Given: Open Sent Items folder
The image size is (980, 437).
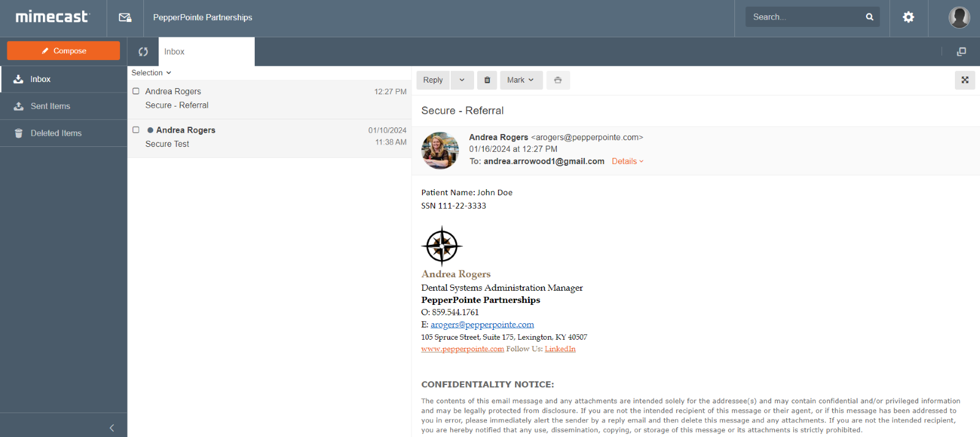Looking at the screenshot, I should (64, 106).
